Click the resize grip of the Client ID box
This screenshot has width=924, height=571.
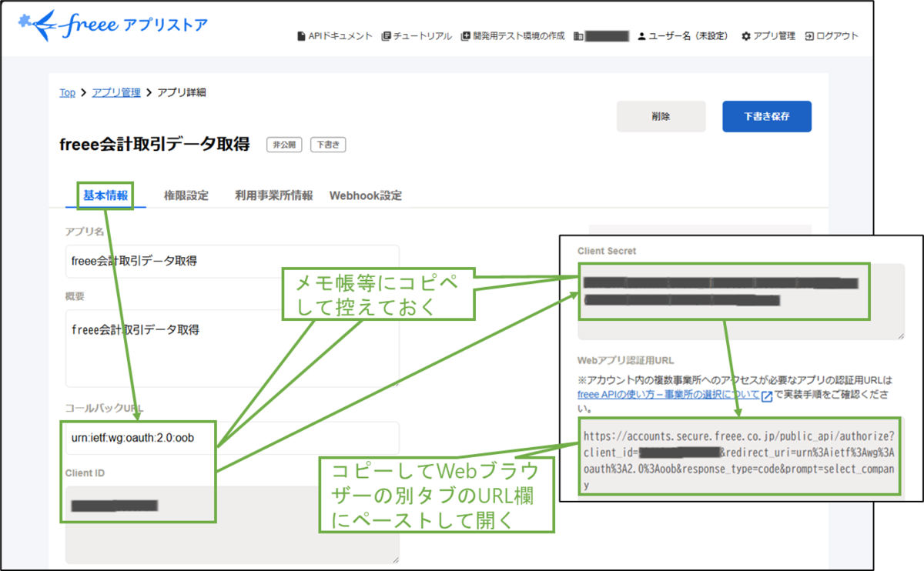pyautogui.click(x=395, y=559)
